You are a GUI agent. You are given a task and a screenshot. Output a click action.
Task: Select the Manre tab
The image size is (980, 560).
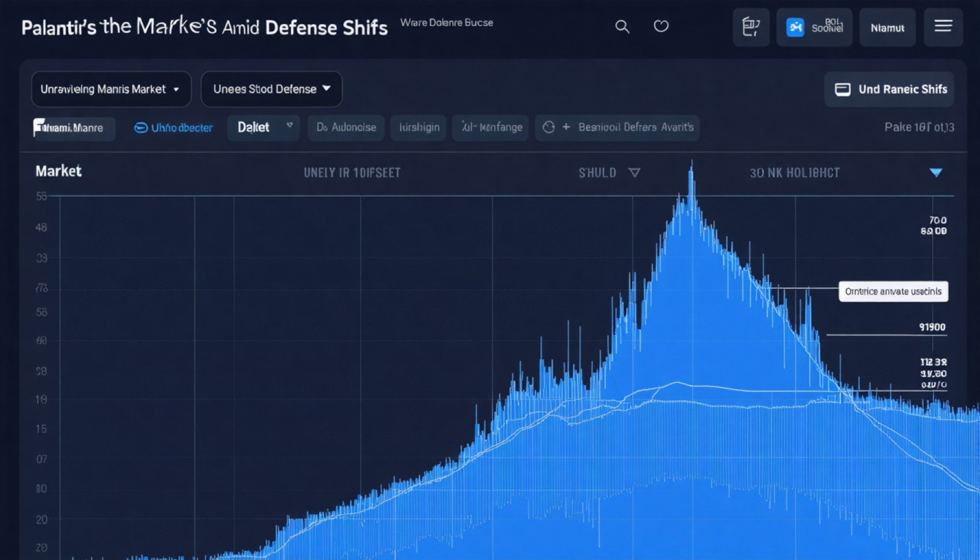point(74,129)
